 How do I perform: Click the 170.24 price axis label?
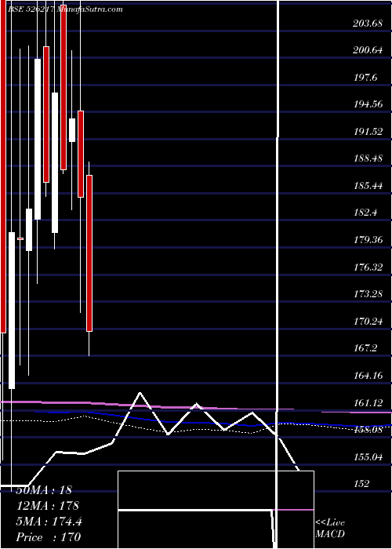[x=367, y=321]
